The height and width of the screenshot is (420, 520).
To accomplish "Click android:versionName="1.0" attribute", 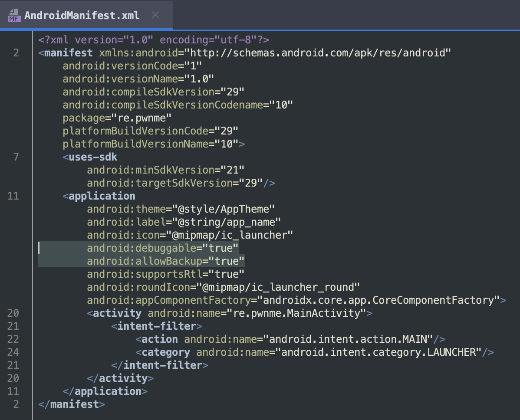I will pos(138,79).
